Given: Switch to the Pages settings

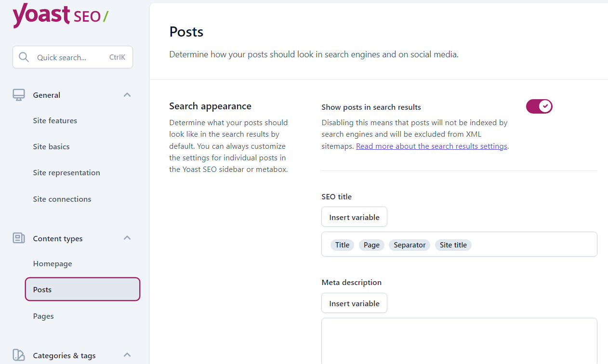Looking at the screenshot, I should [43, 316].
